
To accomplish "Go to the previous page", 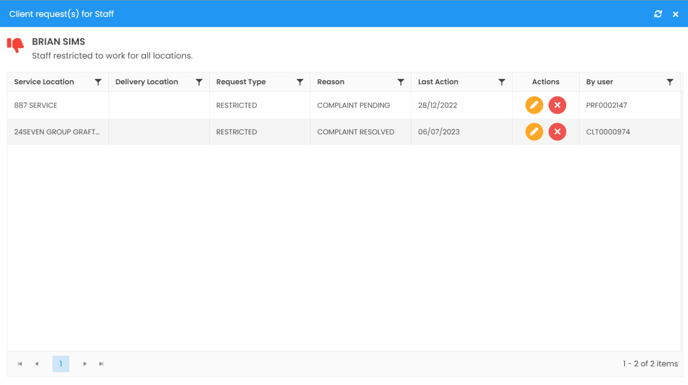I will (x=37, y=364).
